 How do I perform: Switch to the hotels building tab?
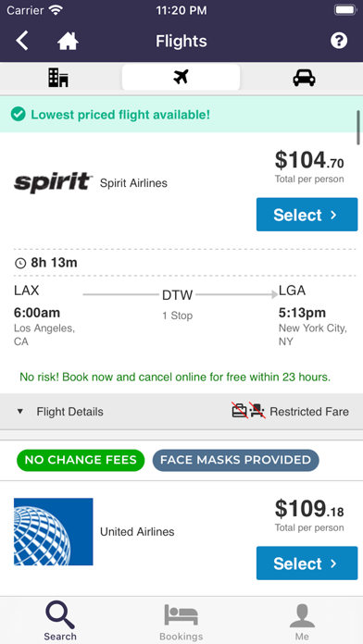click(58, 78)
